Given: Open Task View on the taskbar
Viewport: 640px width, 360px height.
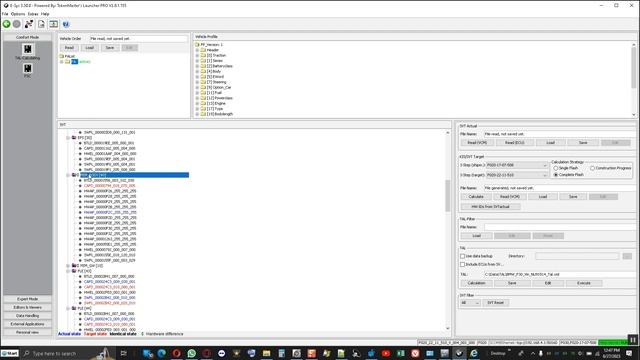Looking at the screenshot, I should point(124,353).
